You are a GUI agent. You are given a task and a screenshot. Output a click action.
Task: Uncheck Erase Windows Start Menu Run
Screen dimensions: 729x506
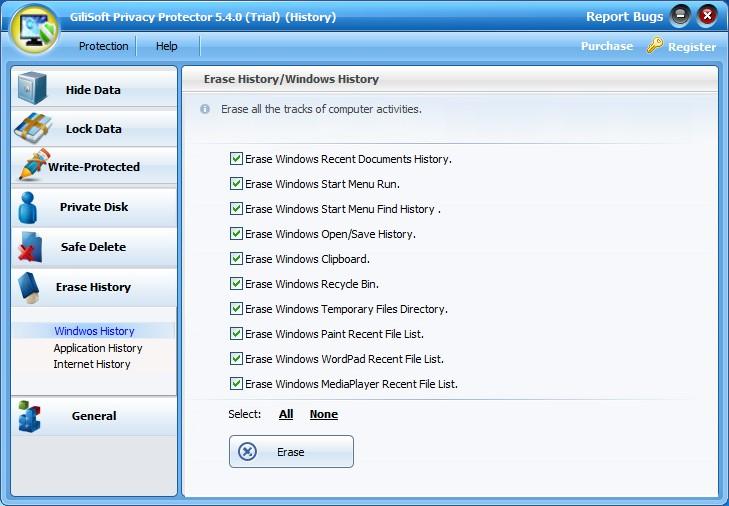point(236,184)
